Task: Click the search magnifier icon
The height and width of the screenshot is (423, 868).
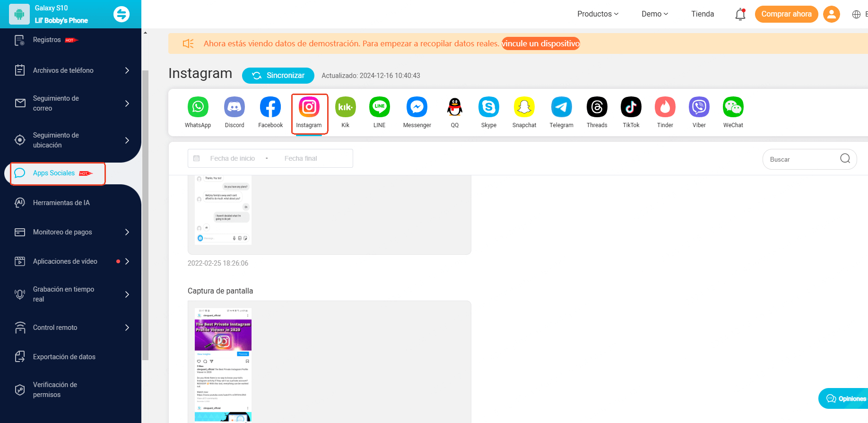Action: click(845, 158)
